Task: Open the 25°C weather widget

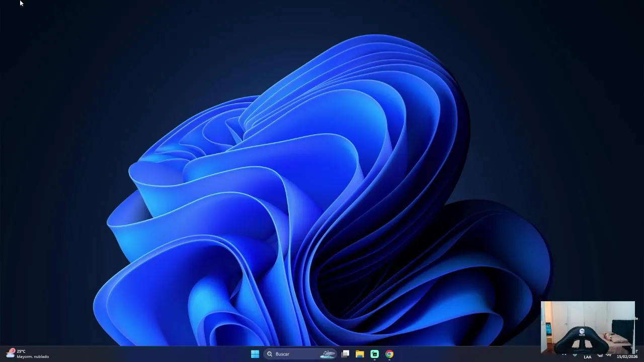Action: tap(28, 354)
